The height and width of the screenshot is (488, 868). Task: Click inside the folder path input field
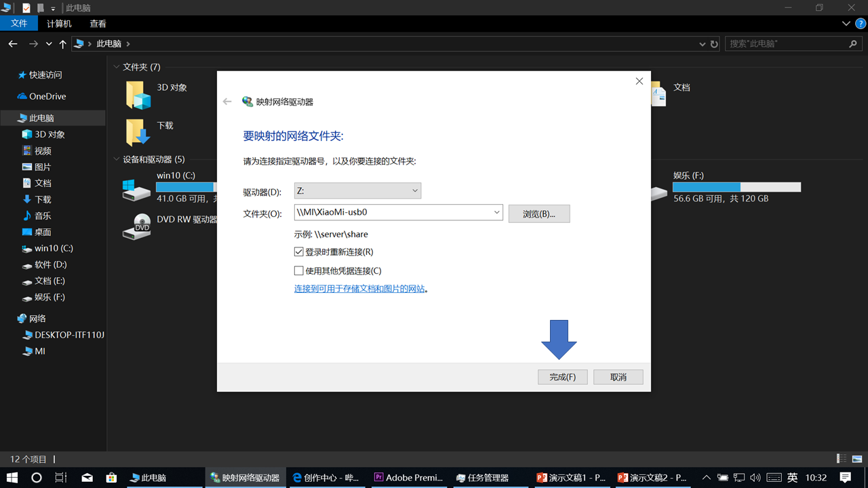392,212
